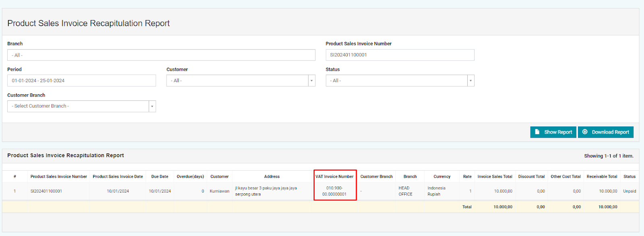
Task: Click the Customer cell showing Kurniawan
Action: (219, 191)
